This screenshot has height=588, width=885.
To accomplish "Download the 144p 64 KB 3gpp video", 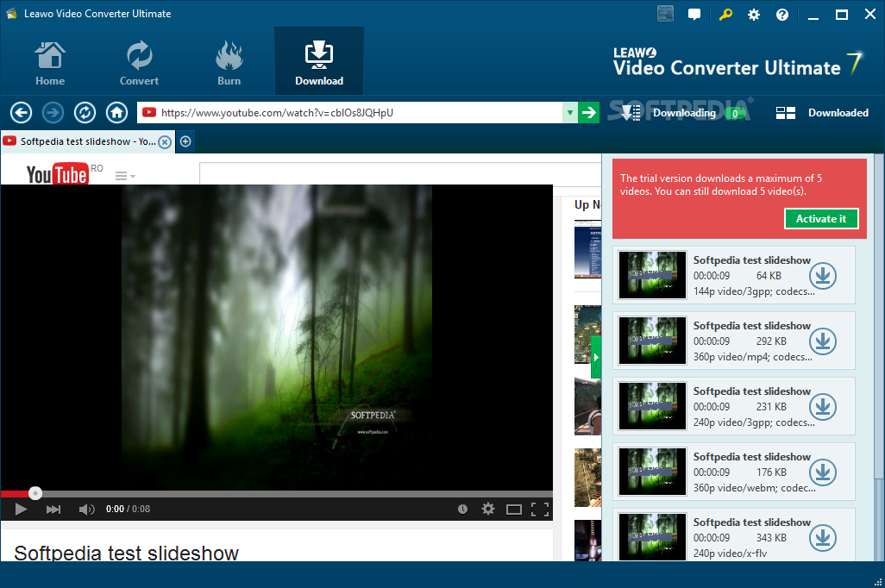I will (822, 275).
